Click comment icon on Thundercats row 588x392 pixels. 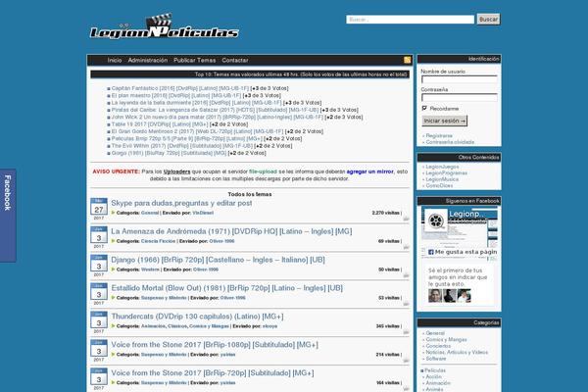click(x=406, y=332)
